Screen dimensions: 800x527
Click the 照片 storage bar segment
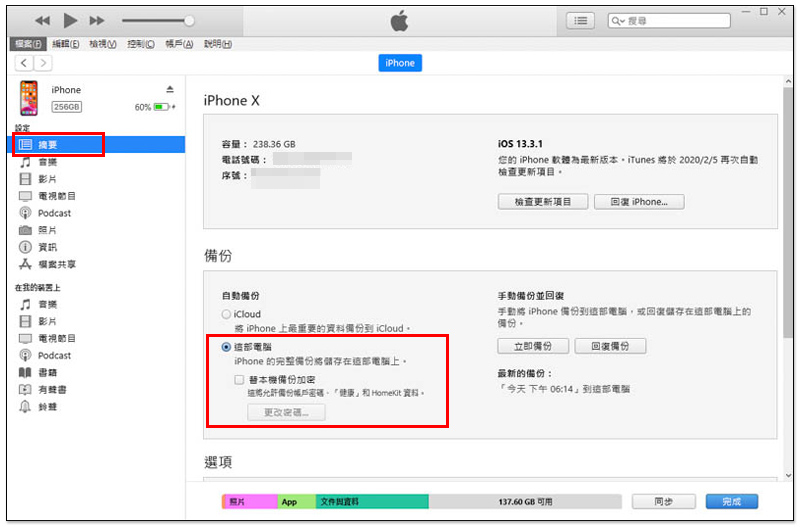[250, 502]
